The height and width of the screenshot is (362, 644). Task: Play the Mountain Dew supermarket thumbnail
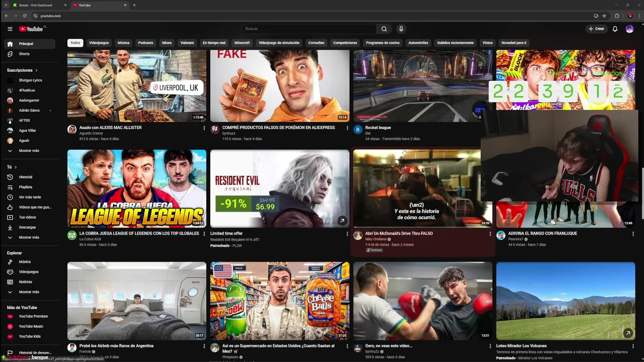pos(280,301)
